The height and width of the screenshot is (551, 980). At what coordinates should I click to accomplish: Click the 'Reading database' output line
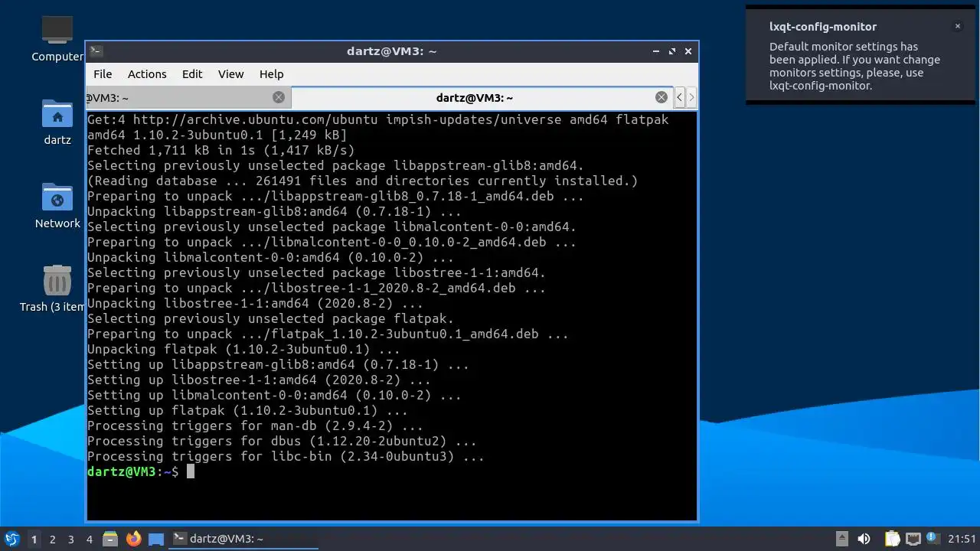point(362,181)
